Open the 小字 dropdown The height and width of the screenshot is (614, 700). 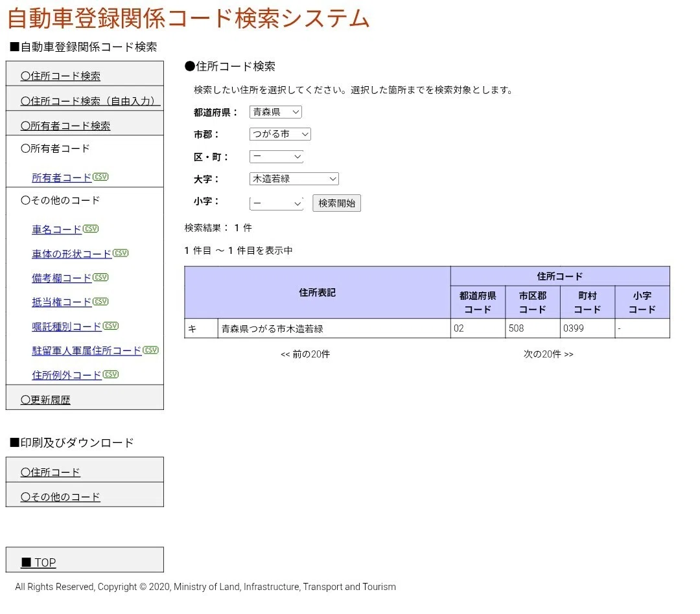click(276, 203)
